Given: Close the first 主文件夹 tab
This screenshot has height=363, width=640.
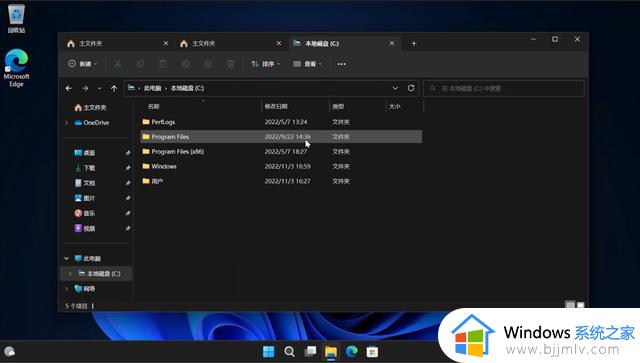Looking at the screenshot, I should [166, 43].
